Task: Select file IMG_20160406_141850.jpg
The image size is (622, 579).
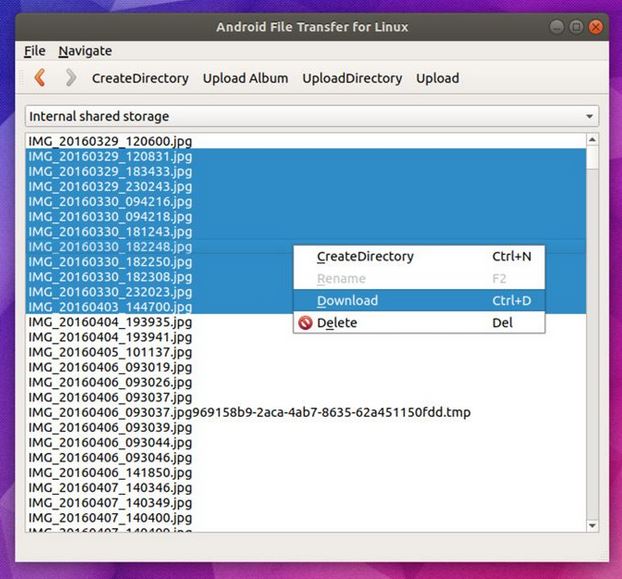Action: click(x=305, y=473)
